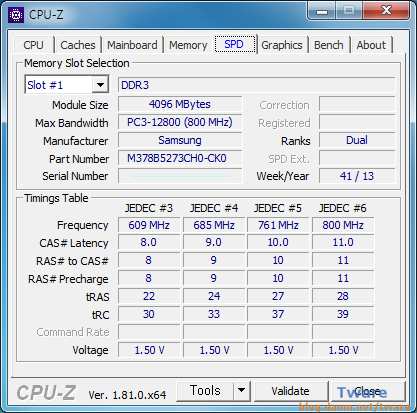417x413 pixels.
Task: Click the Close button at bottom
Action: 367,391
